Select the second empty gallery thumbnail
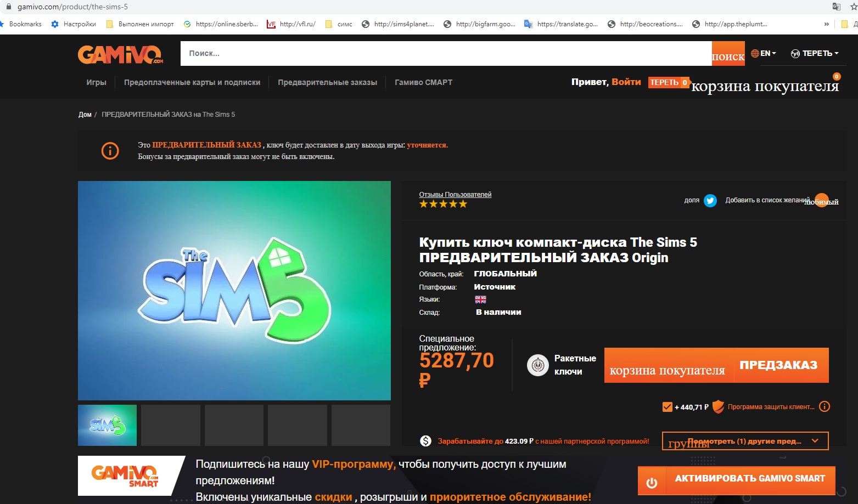Screen dimensions: 858x504 coord(171,425)
